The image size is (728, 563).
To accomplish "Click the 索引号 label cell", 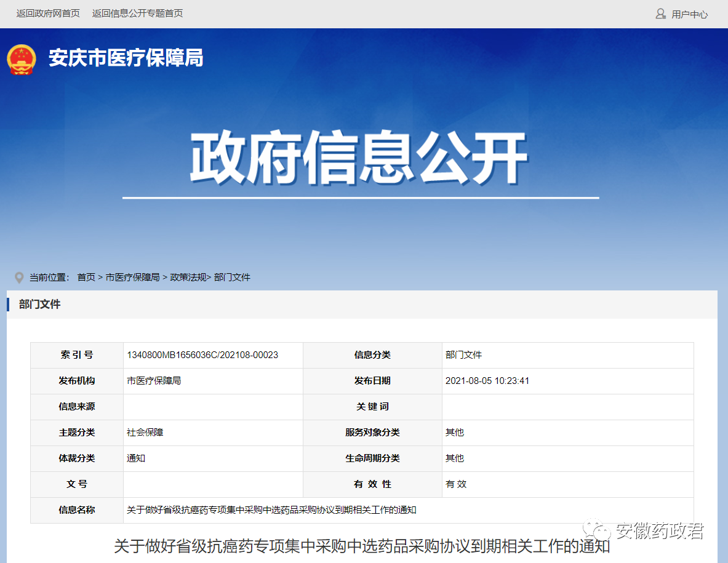I will [x=77, y=355].
